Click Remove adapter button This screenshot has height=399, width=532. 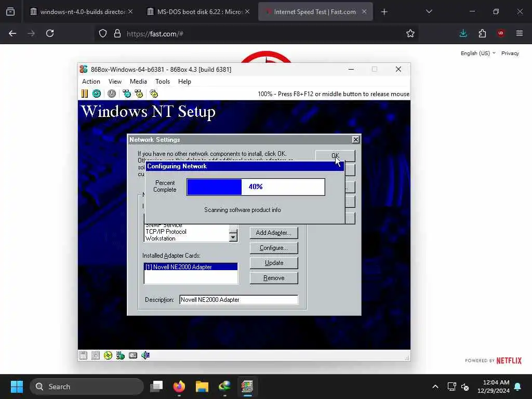coord(273,278)
